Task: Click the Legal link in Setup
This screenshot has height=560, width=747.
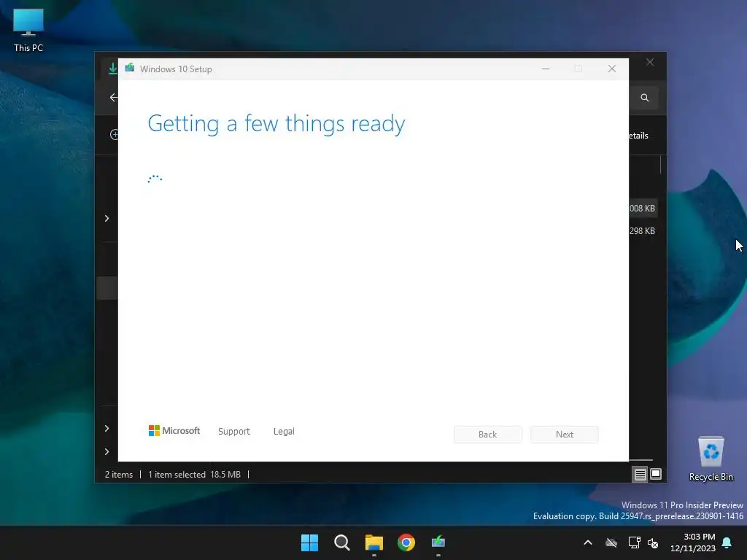Action: [x=284, y=432]
